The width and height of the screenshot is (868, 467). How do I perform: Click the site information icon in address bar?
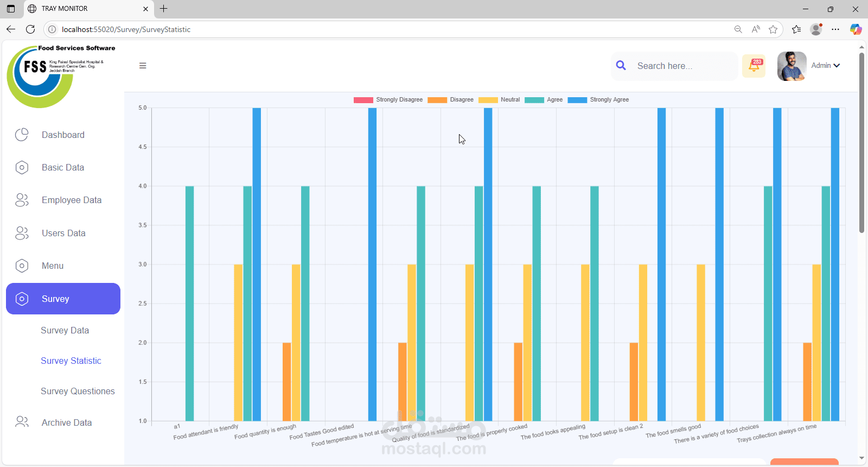click(52, 29)
